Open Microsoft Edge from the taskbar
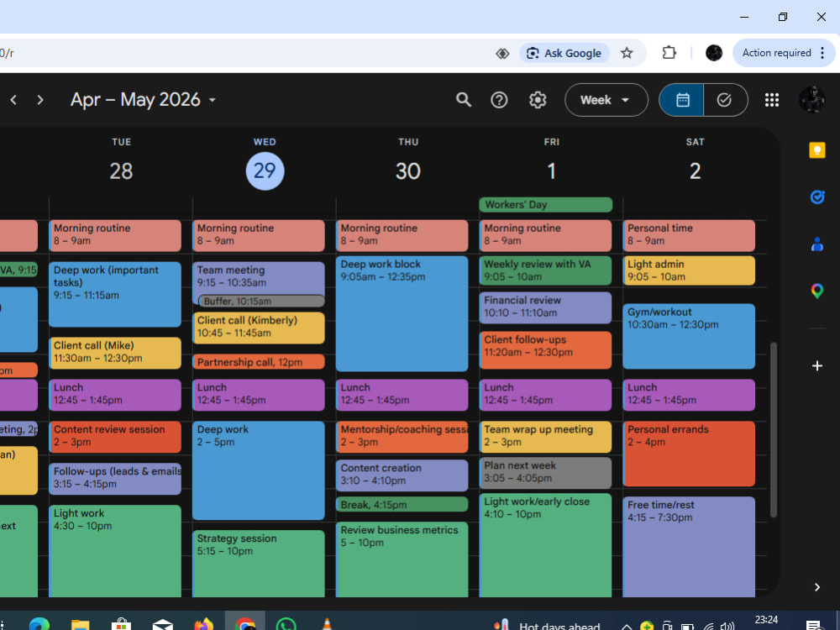840x630 pixels. coord(39,625)
